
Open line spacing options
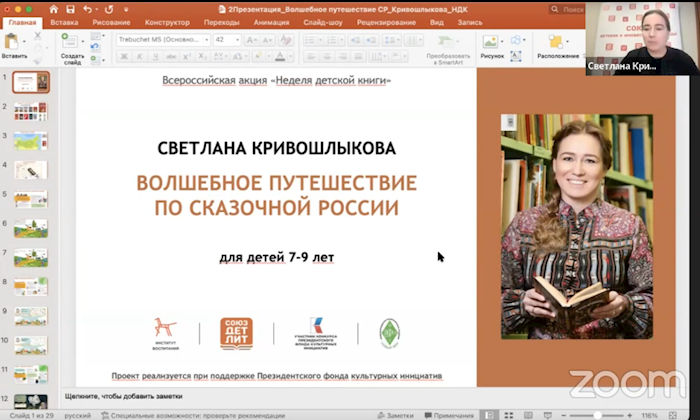coord(391,40)
